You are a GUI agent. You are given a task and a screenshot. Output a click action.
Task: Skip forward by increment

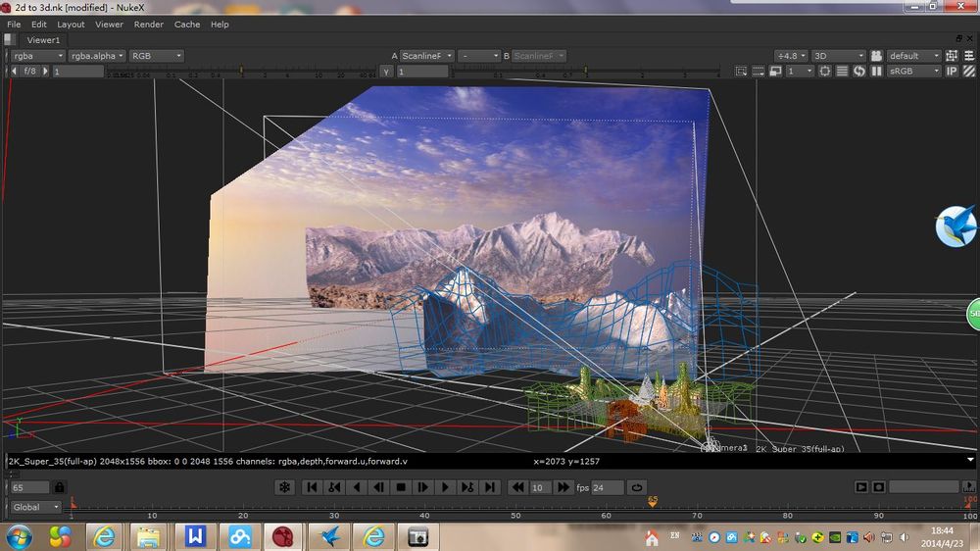563,487
